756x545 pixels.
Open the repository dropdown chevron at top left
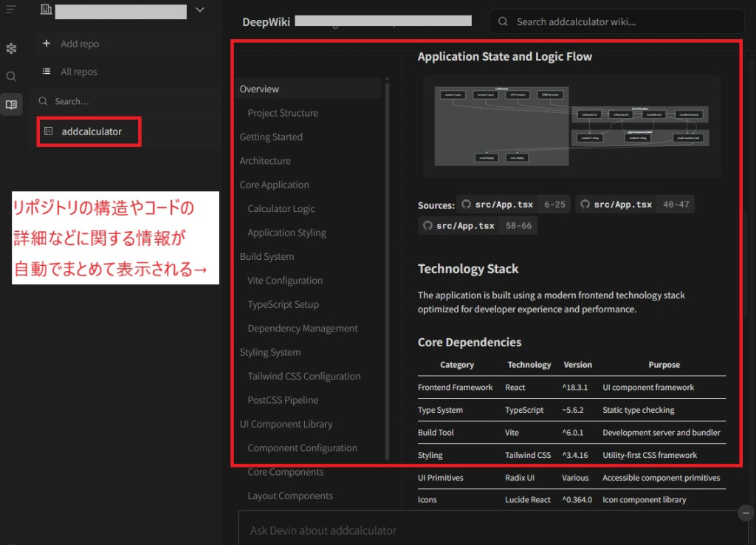199,11
